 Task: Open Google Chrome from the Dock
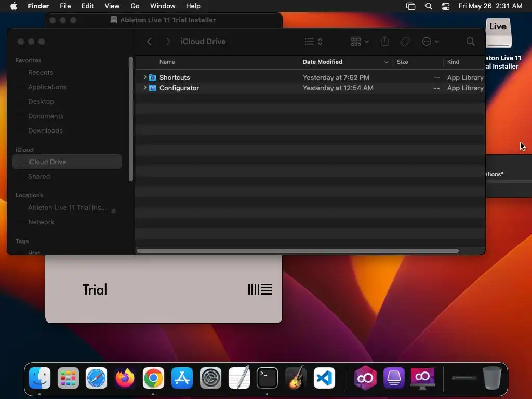coord(153,378)
